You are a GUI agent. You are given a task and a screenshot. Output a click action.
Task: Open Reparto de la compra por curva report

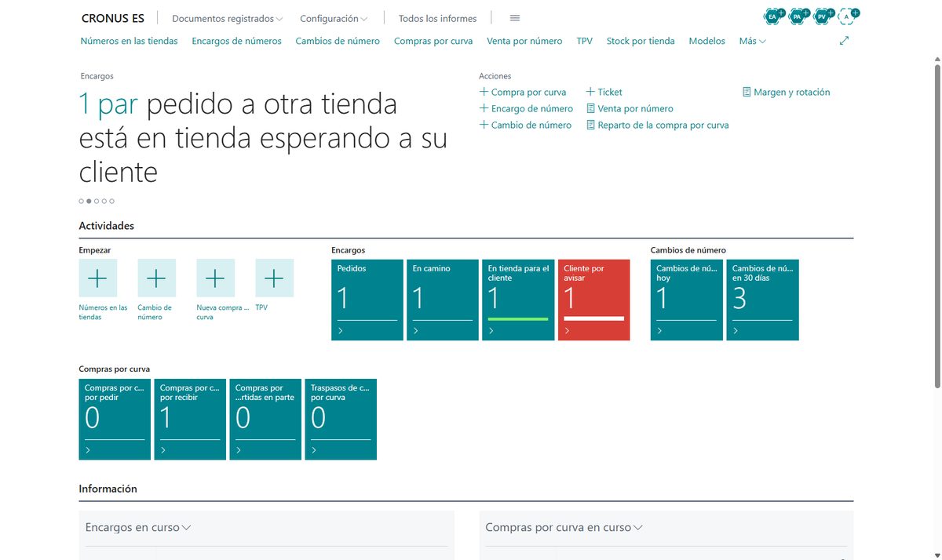click(658, 125)
